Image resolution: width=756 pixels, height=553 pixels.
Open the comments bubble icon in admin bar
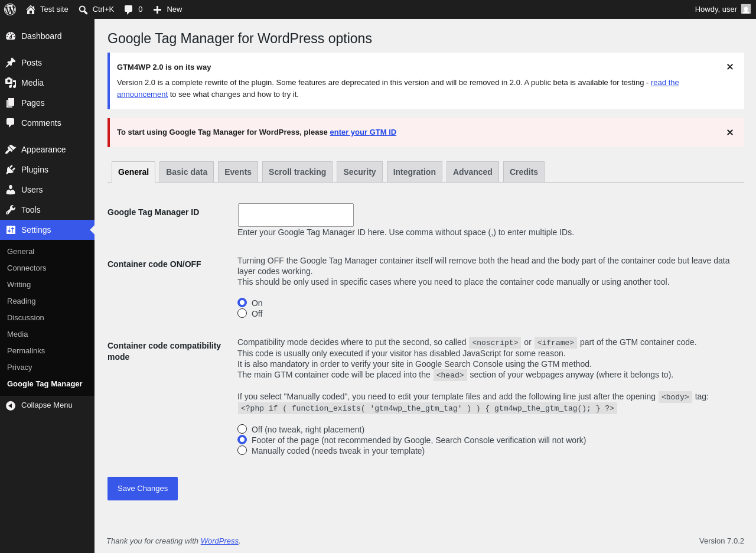[x=129, y=9]
